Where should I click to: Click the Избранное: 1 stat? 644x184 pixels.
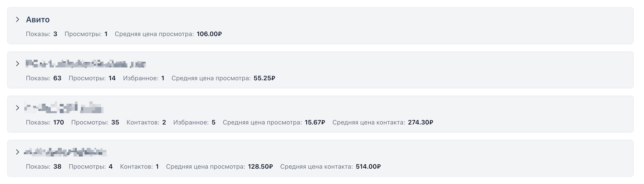pos(143,78)
